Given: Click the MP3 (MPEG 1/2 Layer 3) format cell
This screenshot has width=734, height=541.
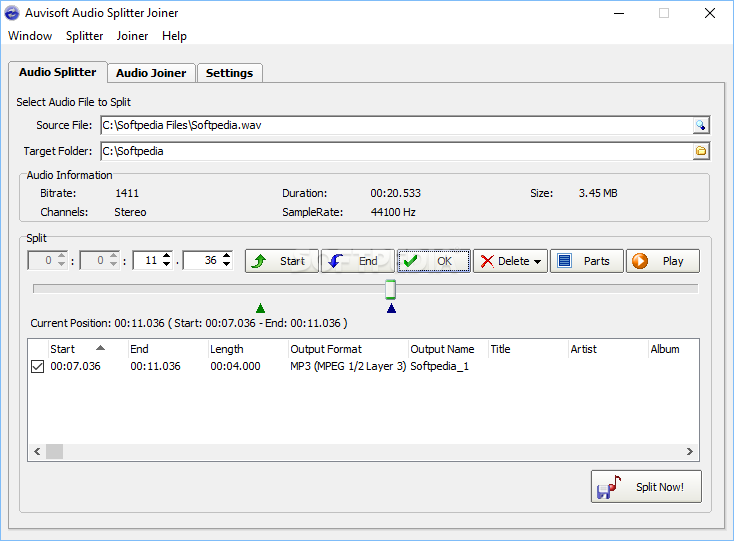Looking at the screenshot, I should [348, 366].
